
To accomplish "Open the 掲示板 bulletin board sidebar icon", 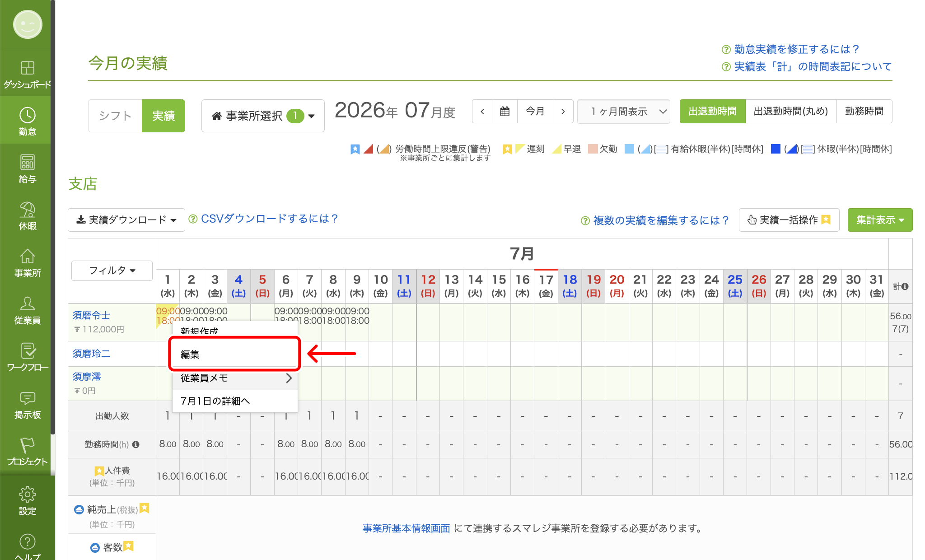I will 27,405.
